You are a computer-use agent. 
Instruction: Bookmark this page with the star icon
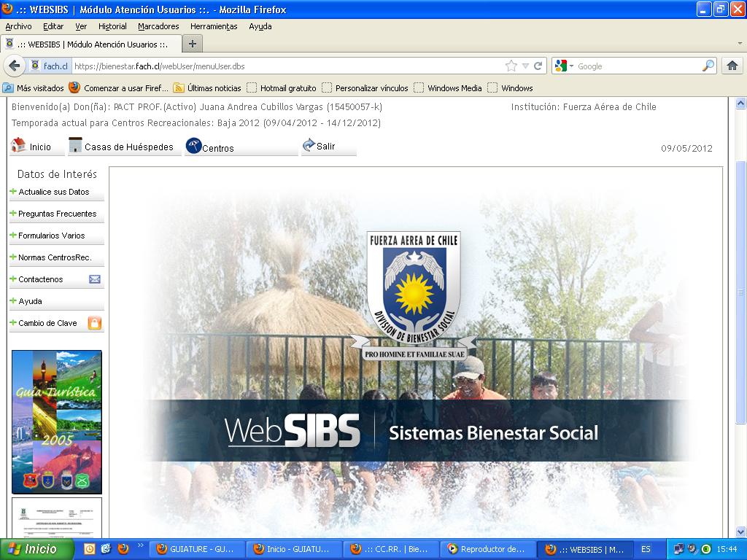511,66
